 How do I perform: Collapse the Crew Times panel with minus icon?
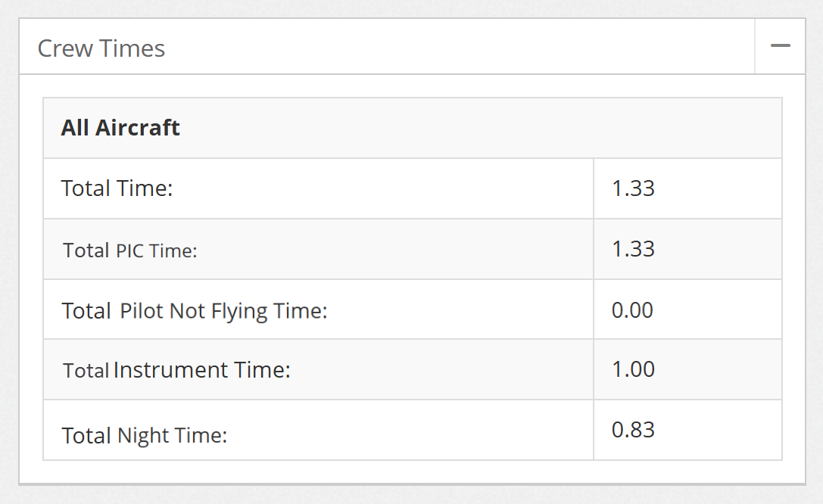pos(780,46)
